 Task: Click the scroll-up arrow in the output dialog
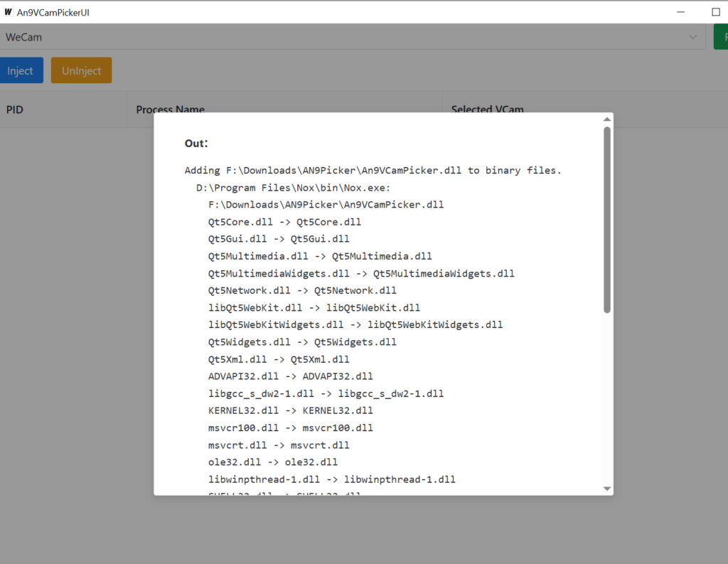[606, 119]
